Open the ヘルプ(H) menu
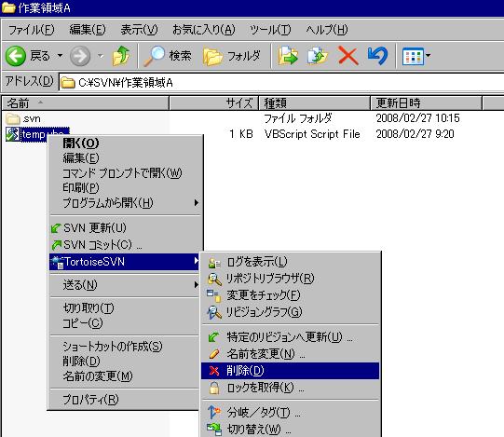Screen dimensions: 504x437 tap(327, 30)
